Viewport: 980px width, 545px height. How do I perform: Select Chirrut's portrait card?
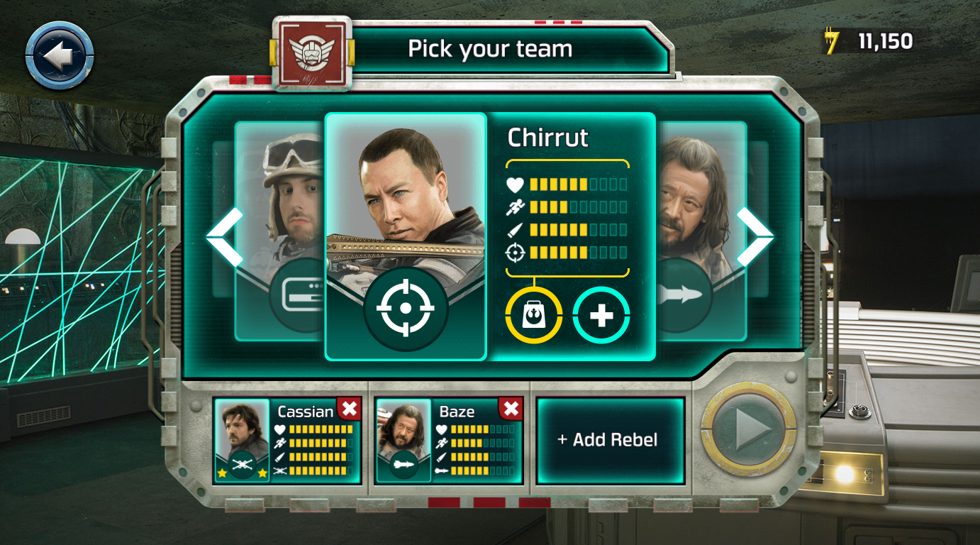406,236
